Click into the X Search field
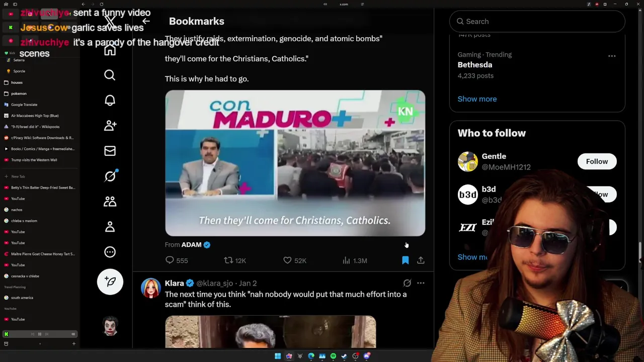The image size is (644, 362). (x=537, y=21)
